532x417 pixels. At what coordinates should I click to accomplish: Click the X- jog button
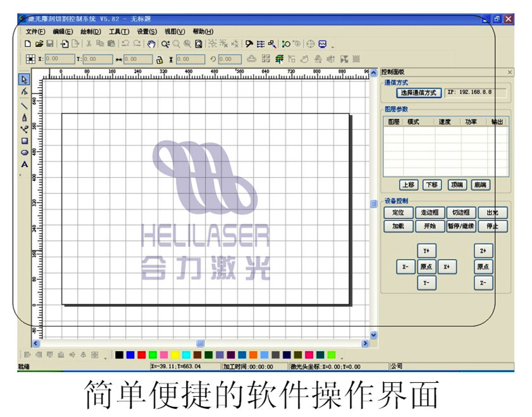[x=405, y=267]
